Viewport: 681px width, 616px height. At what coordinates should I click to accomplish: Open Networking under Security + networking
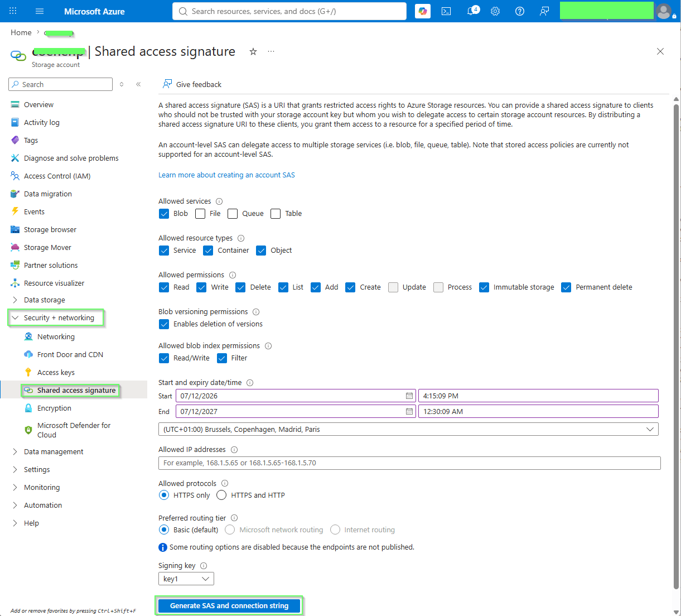56,336
